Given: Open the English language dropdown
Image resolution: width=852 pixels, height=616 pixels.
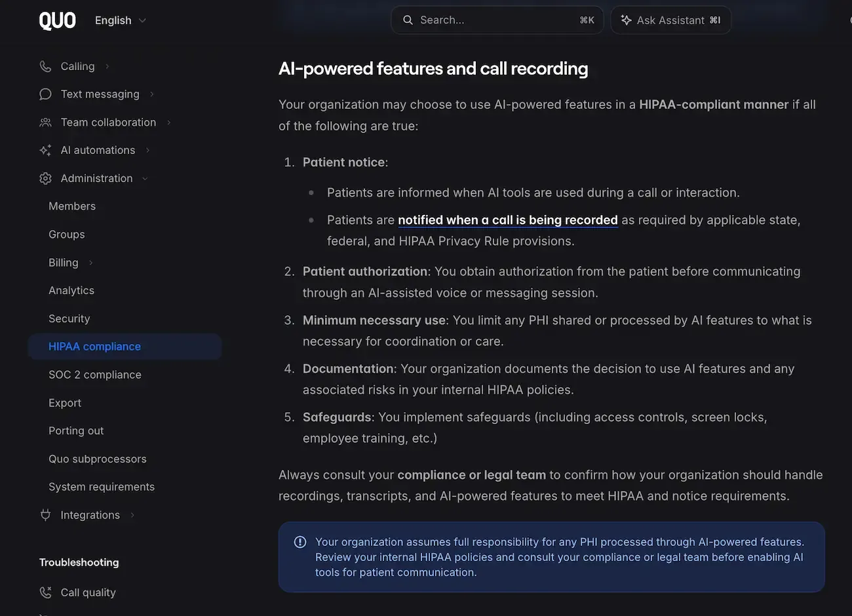Looking at the screenshot, I should pyautogui.click(x=121, y=20).
